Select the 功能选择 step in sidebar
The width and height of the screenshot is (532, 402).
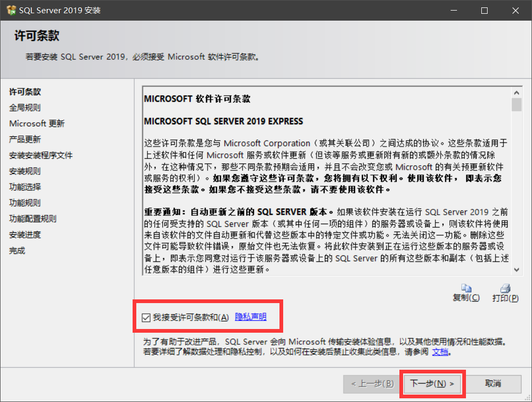pyautogui.click(x=25, y=187)
